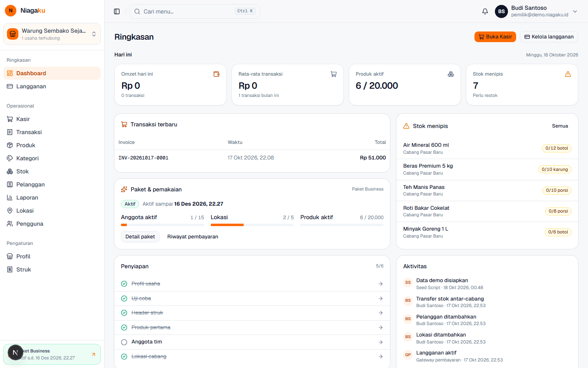The width and height of the screenshot is (588, 368).
Task: Click the Niagaku logo icon
Action: click(11, 11)
